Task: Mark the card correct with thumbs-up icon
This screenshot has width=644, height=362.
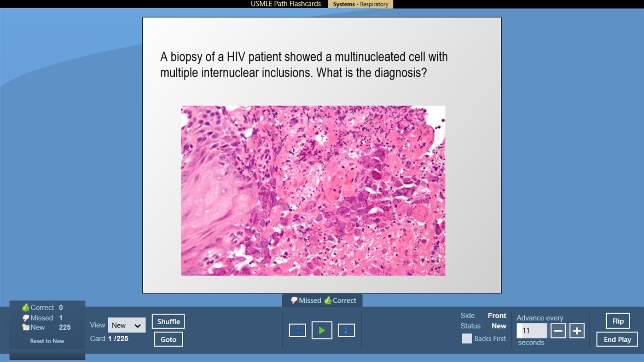Action: tap(341, 300)
